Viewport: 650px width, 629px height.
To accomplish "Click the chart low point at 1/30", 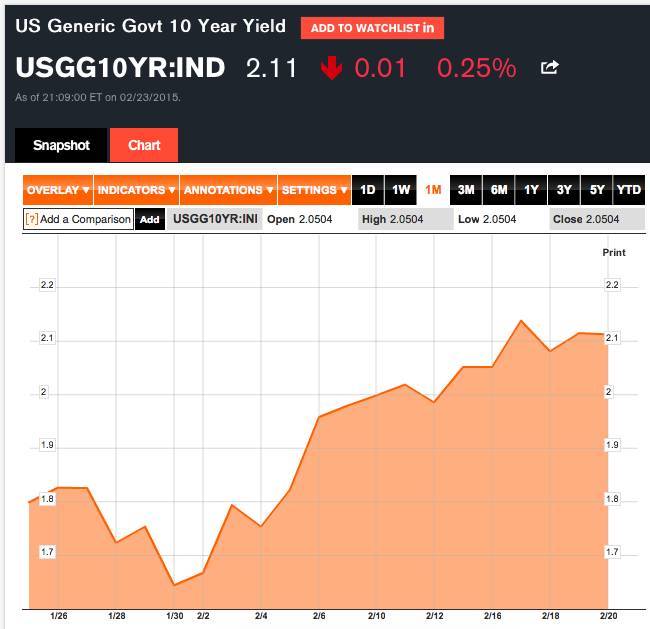I will coord(174,585).
